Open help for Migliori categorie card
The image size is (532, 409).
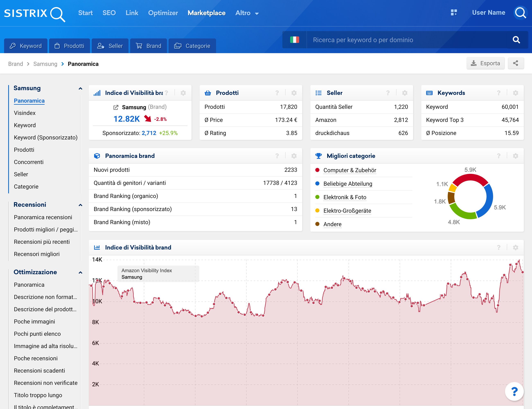click(499, 156)
